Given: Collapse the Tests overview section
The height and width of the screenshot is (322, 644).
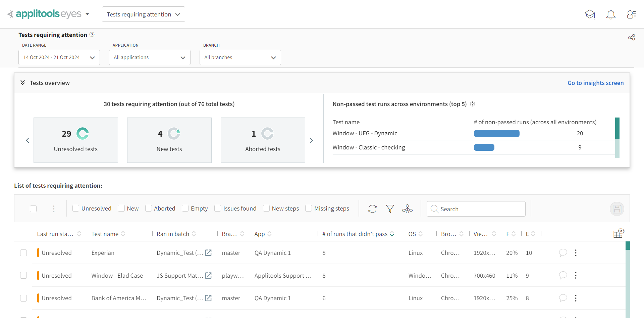Looking at the screenshot, I should point(22,83).
